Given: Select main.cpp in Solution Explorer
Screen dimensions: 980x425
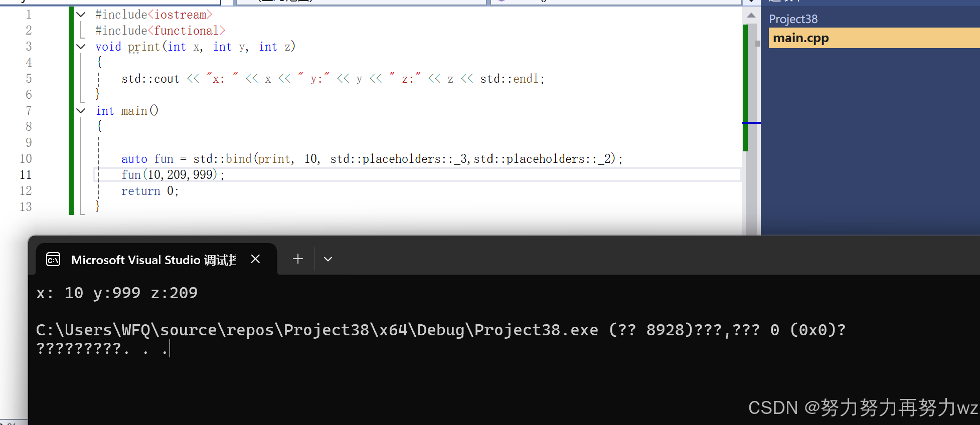Looking at the screenshot, I should point(874,38).
